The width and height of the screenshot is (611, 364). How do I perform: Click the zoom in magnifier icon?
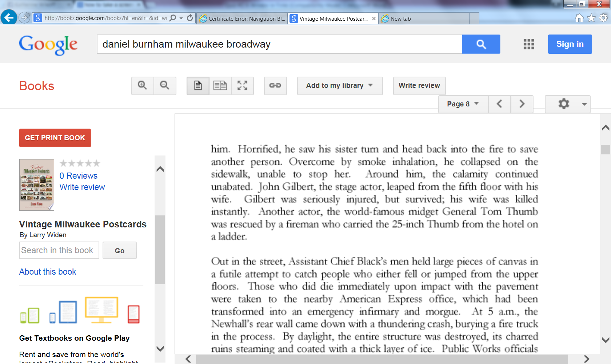[x=142, y=85]
